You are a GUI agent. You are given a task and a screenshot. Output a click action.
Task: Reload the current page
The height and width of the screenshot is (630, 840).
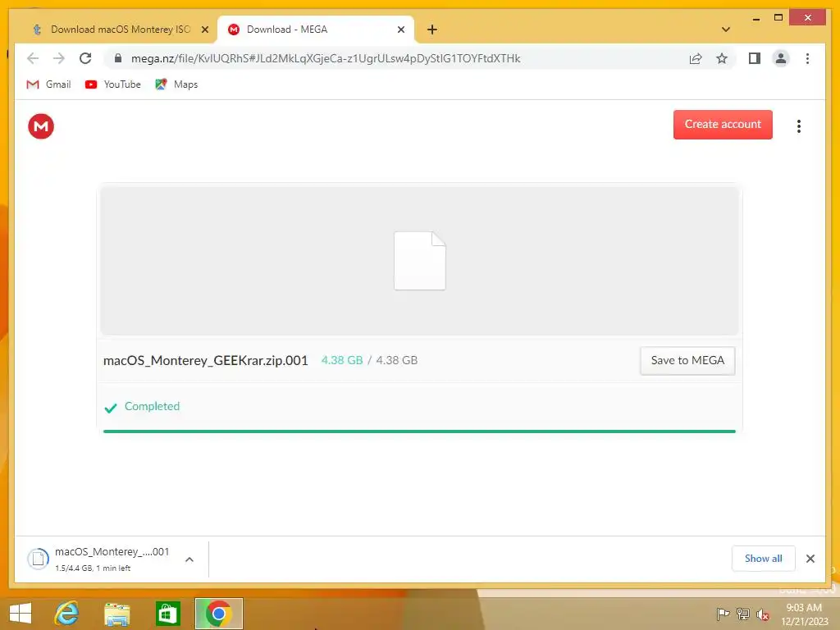point(85,58)
